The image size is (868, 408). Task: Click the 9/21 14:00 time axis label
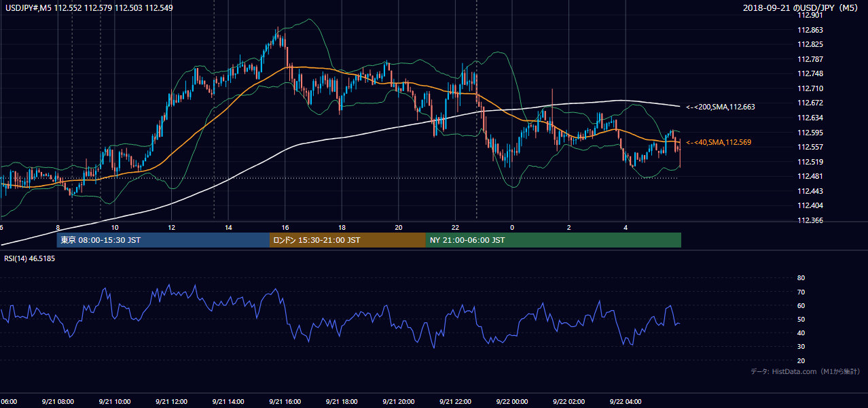pyautogui.click(x=228, y=402)
